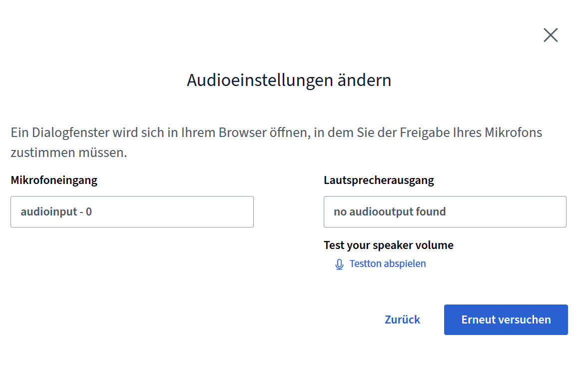Click the 'Ein Dialogfenster wird sich' description line
Viewport: 588px width, 374px height.
coord(276,133)
